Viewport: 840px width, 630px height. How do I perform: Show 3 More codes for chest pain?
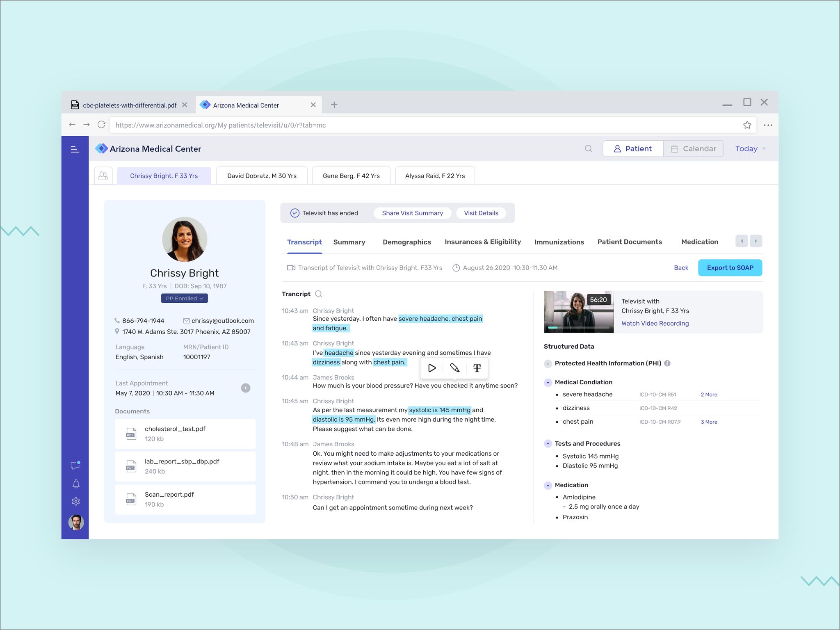point(709,422)
